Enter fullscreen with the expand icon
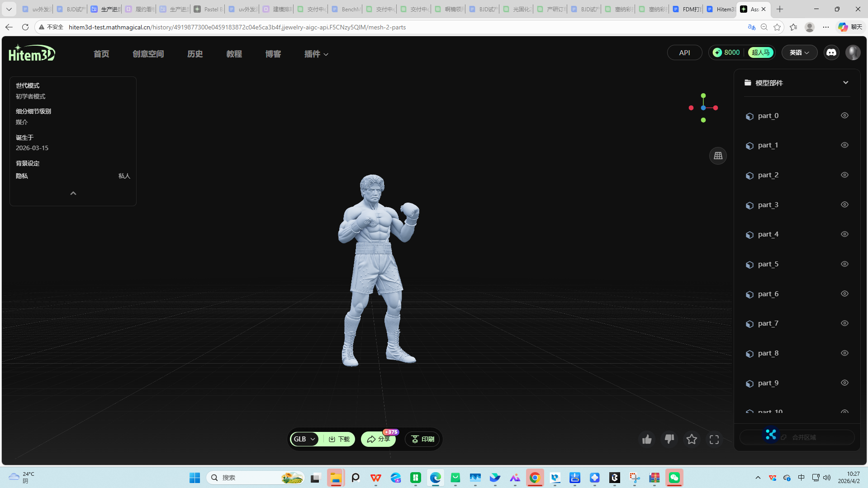 pyautogui.click(x=714, y=439)
